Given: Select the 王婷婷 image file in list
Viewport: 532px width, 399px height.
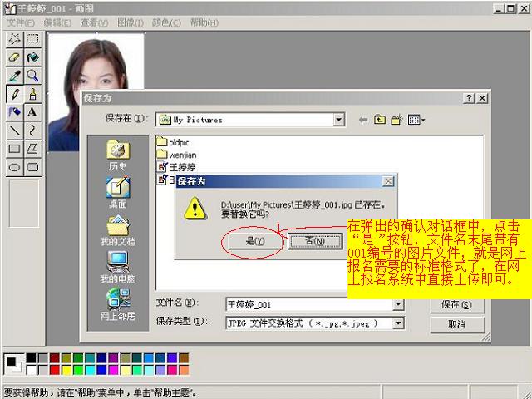Looking at the screenshot, I should (x=176, y=167).
